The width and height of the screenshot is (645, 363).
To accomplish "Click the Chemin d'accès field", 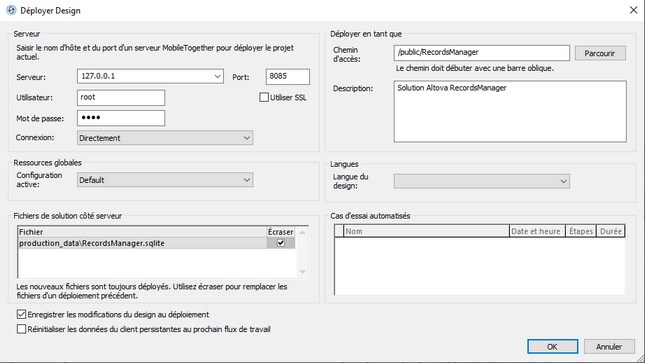I will (482, 53).
